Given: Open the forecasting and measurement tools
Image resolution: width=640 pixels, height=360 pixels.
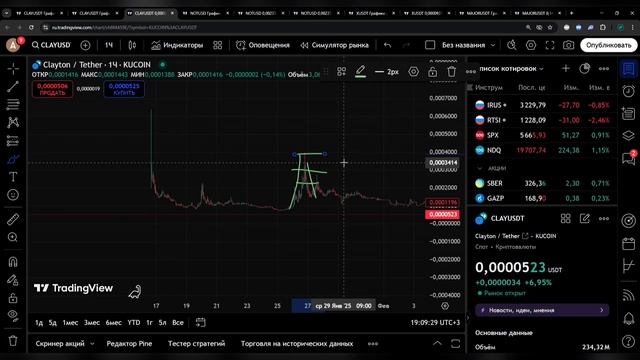Looking at the screenshot, I should [13, 141].
